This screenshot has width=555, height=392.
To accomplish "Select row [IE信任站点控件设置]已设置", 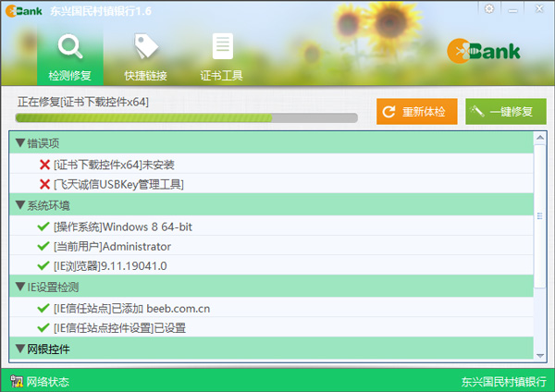I will tap(271, 327).
